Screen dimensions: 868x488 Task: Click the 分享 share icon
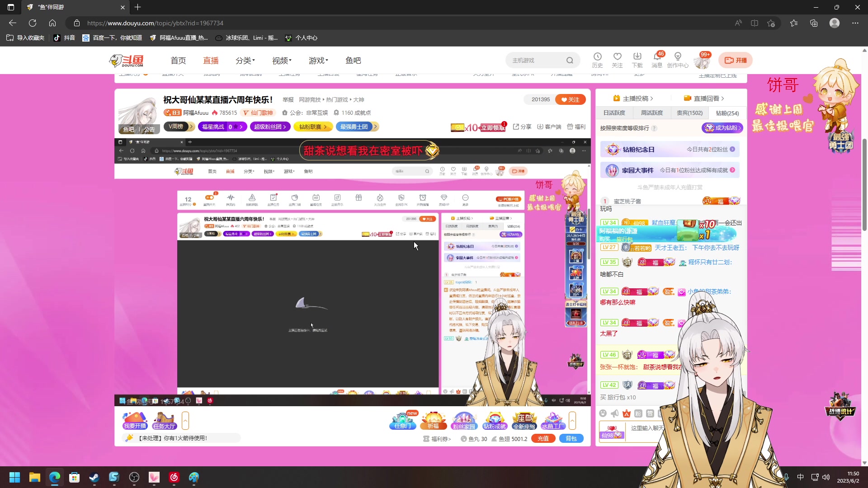tap(522, 127)
